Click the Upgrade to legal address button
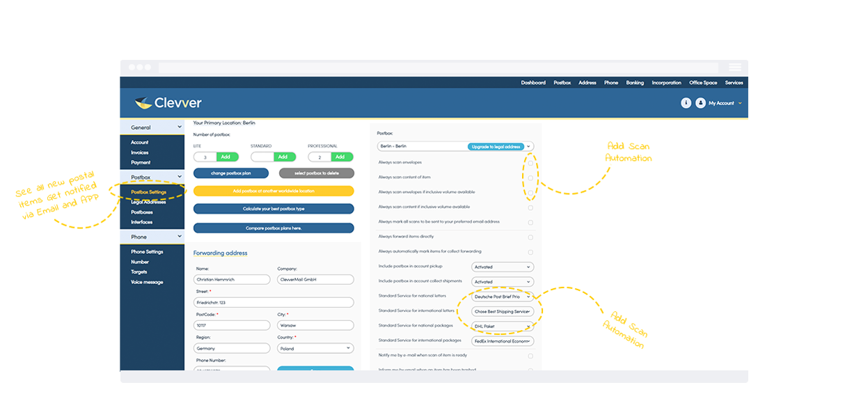Image resolution: width=868 pixels, height=401 pixels. click(496, 146)
